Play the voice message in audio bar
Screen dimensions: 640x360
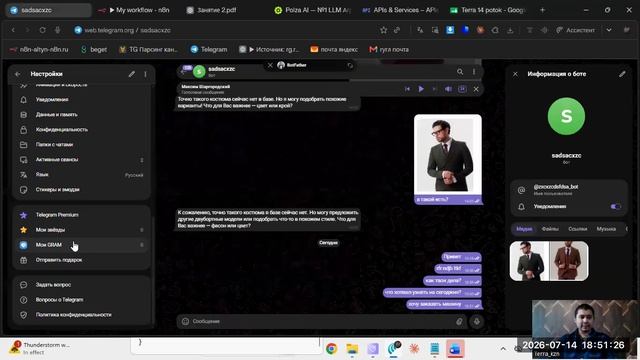pos(421,89)
